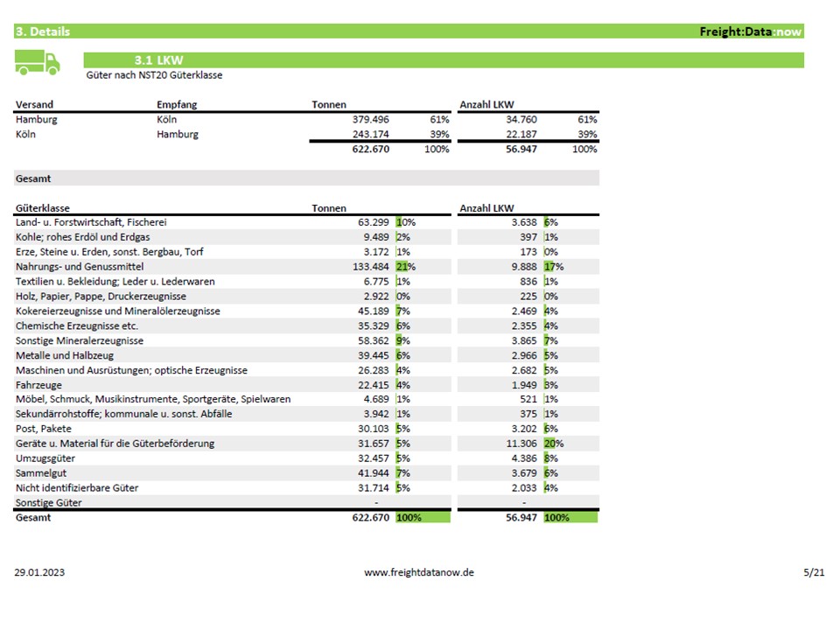Click the 'Versand' column header
Screen dimensions: 840x630
34,105
